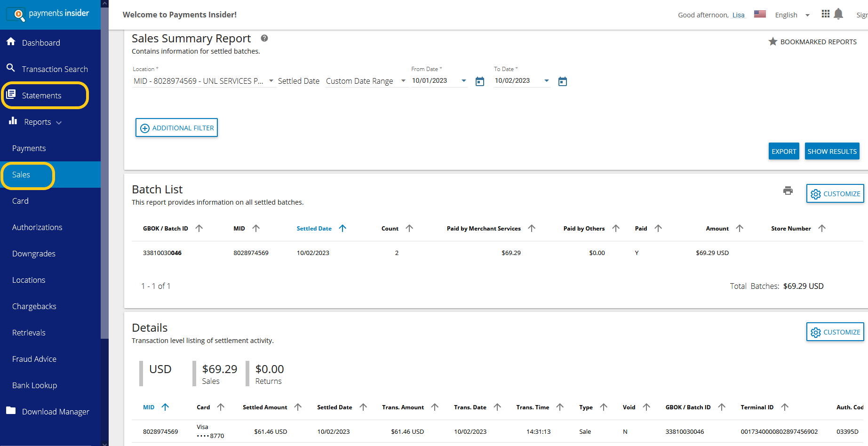Click batch ID 33810030046 in Batch List
This screenshot has height=446, width=868.
pyautogui.click(x=162, y=253)
